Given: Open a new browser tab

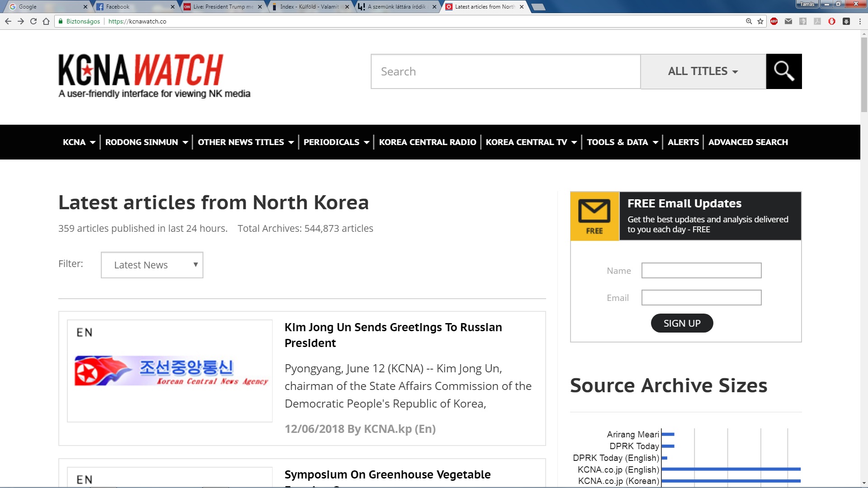Looking at the screenshot, I should pyautogui.click(x=538, y=7).
